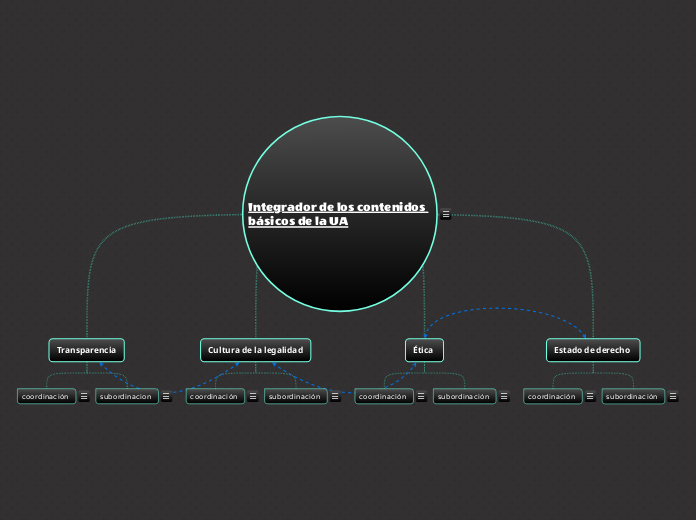Open notes icon beside Cultura de la legalidad's subordinación

click(335, 396)
